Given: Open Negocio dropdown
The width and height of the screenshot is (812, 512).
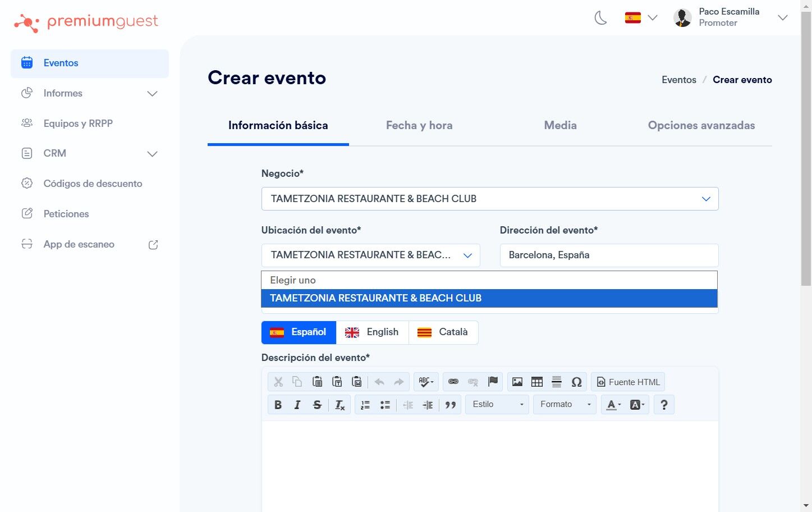Looking at the screenshot, I should point(490,199).
